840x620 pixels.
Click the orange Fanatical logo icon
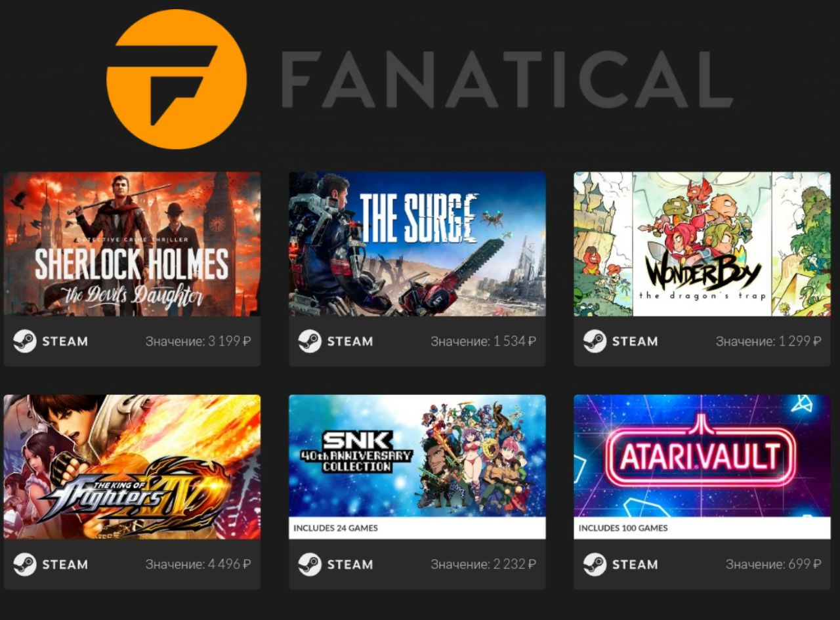coord(177,79)
